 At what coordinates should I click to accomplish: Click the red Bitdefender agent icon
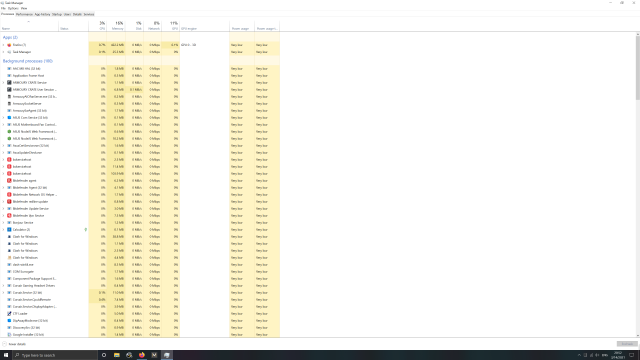(x=9, y=180)
